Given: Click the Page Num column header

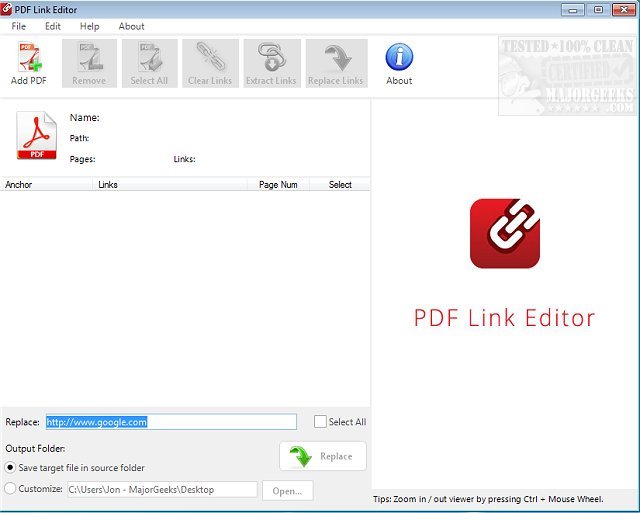Looking at the screenshot, I should tap(278, 184).
